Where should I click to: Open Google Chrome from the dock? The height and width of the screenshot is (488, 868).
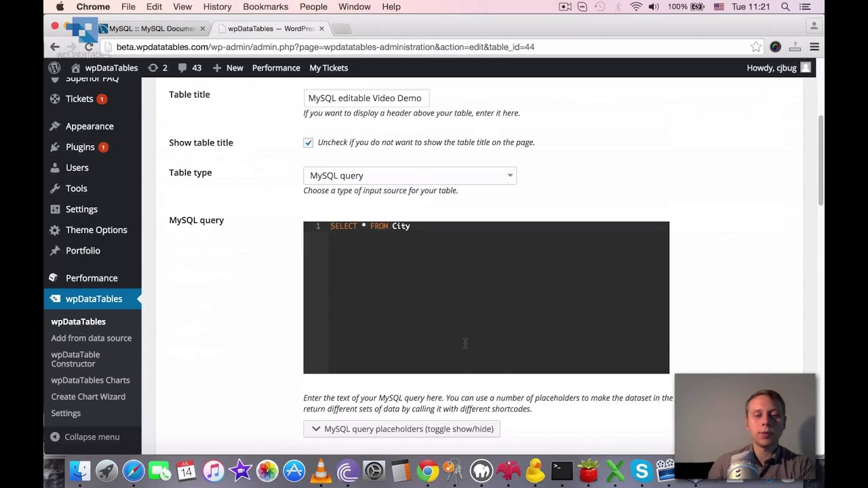tap(428, 470)
